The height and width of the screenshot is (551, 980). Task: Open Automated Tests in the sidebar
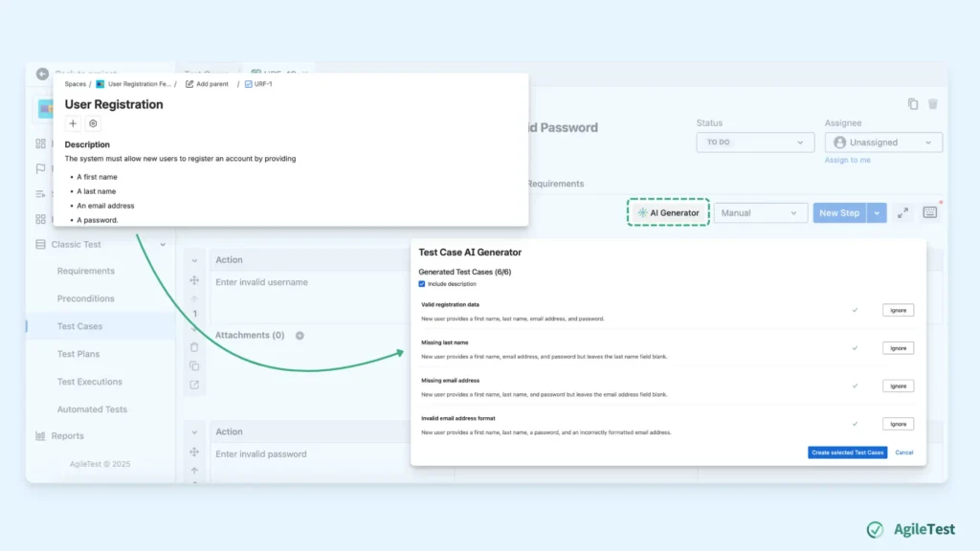[x=92, y=409]
